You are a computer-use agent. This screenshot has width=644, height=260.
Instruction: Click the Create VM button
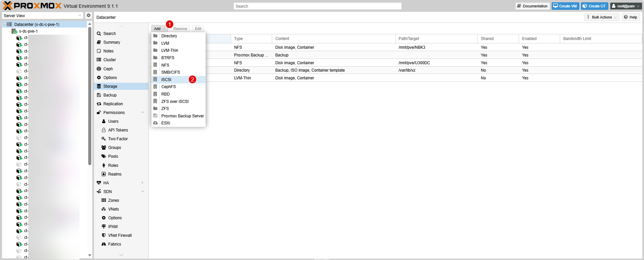tap(565, 6)
